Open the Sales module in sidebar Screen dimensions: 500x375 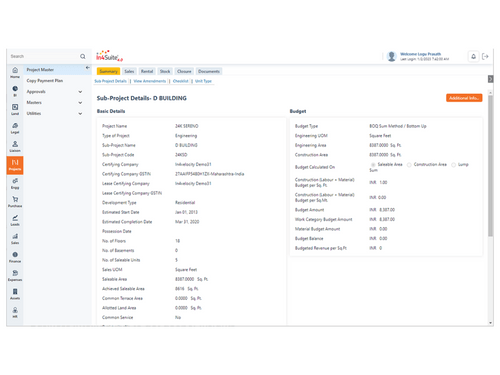pos(15,239)
